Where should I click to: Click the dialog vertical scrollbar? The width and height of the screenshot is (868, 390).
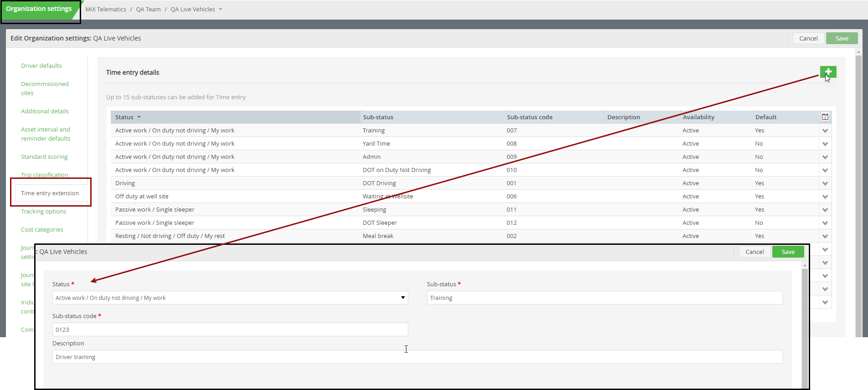(805, 328)
